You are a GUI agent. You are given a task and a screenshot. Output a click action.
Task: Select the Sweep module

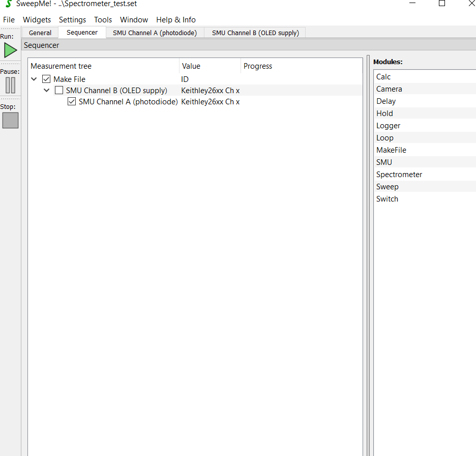[425, 187]
